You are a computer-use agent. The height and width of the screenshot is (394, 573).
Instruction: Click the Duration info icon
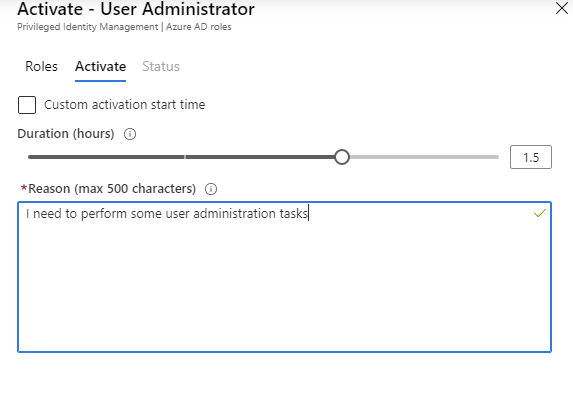(130, 134)
